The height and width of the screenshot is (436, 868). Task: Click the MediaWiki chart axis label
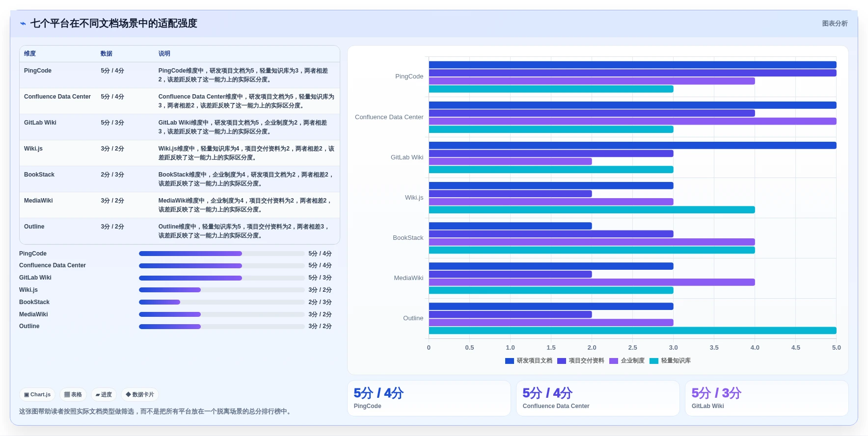pos(409,278)
